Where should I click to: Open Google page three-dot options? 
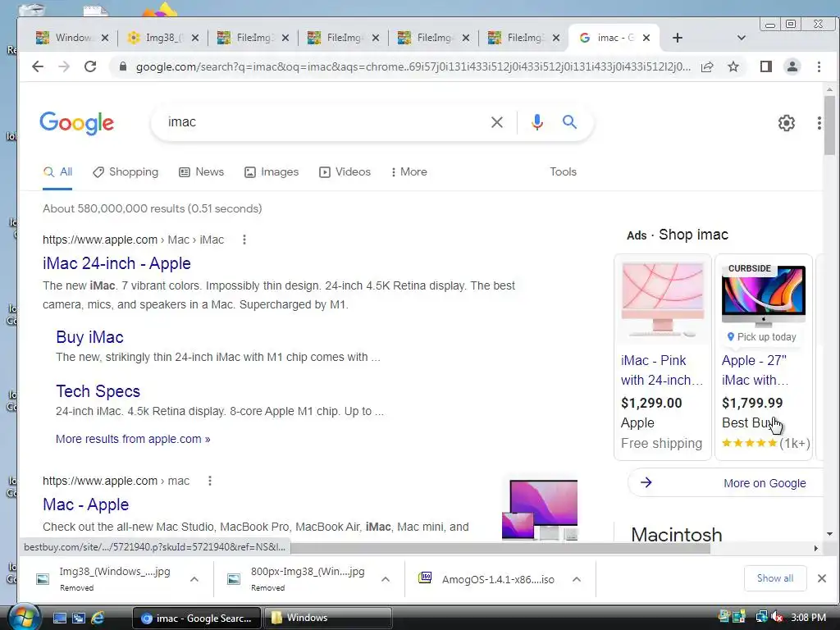(819, 123)
